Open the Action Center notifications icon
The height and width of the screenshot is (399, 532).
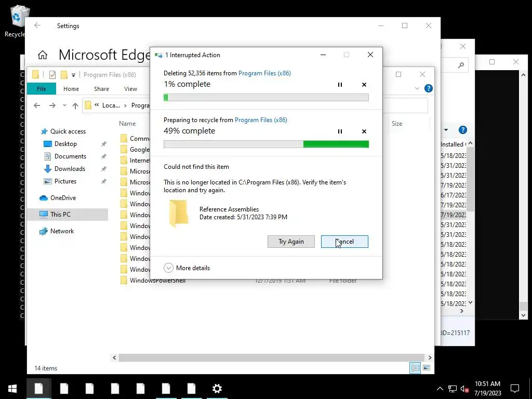click(515, 389)
